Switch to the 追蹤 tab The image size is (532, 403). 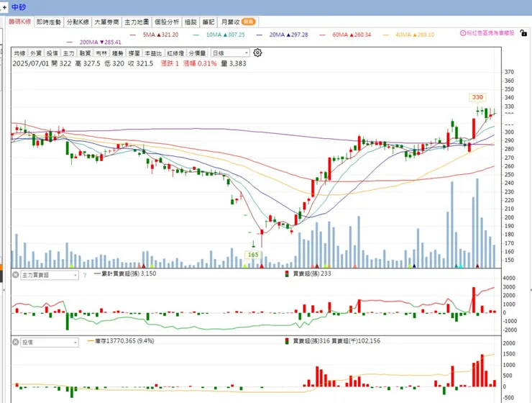(191, 22)
